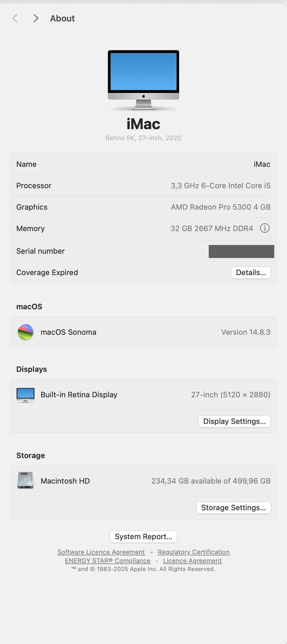Click the memory info icon
This screenshot has height=644, width=287.
click(x=265, y=228)
